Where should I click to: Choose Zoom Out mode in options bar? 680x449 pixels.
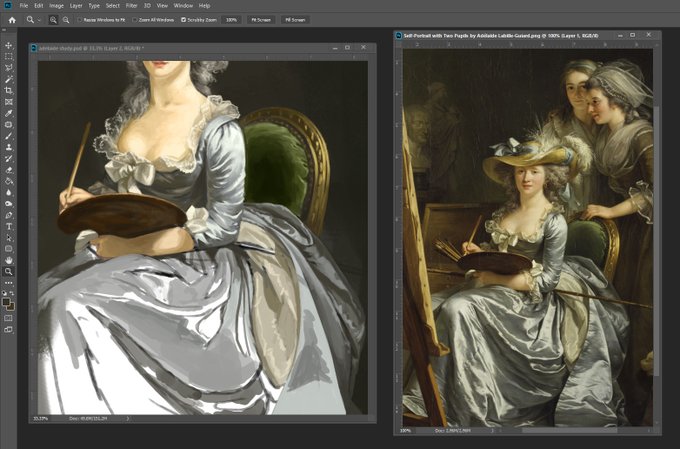pyautogui.click(x=66, y=20)
